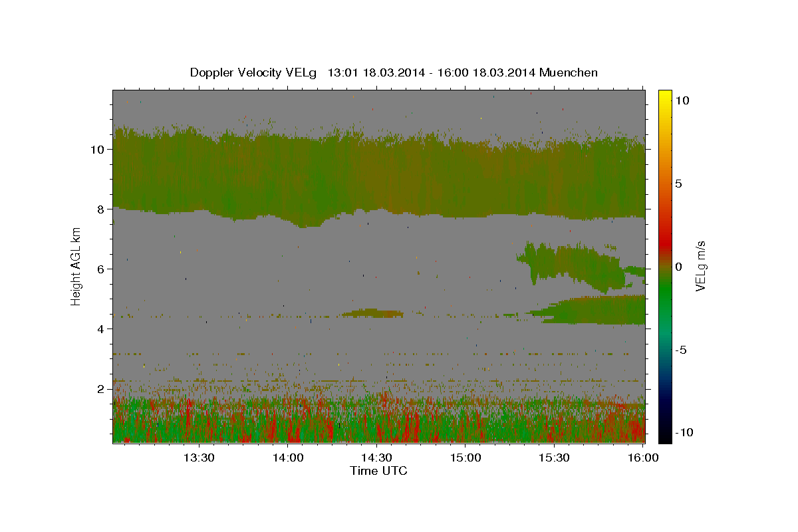Click the "Time UTC" axis label
Screen dimensions: 798x532
(x=378, y=471)
